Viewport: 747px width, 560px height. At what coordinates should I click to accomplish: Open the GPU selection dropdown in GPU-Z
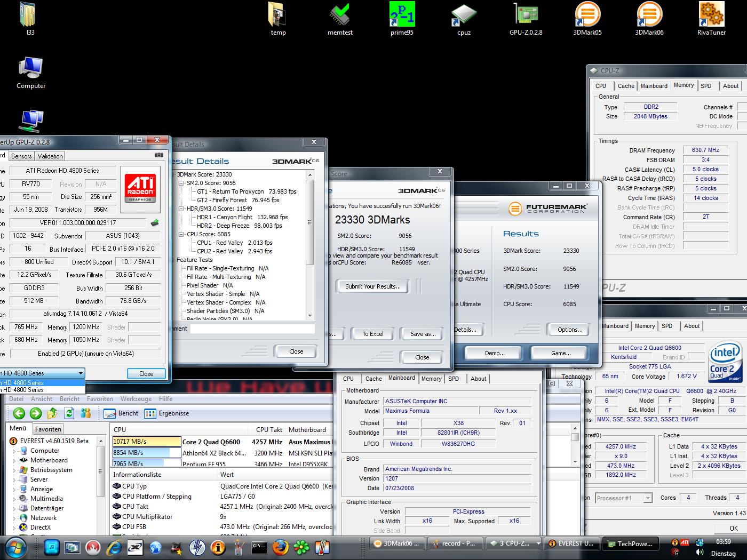pos(81,373)
